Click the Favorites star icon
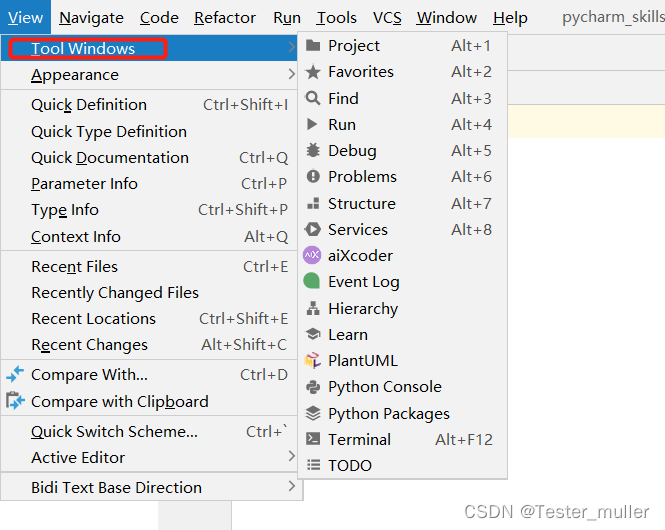Screen dimensions: 665x530 pos(313,72)
